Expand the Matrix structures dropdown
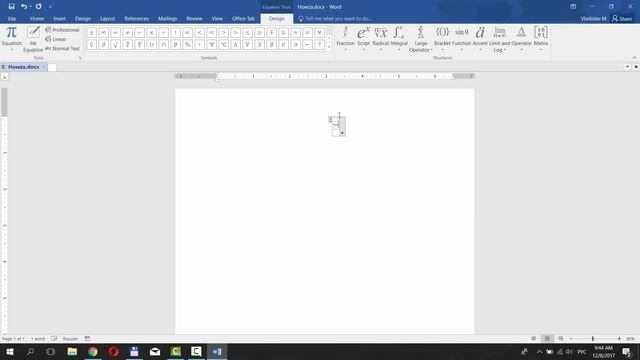The width and height of the screenshot is (640, 360). (541, 39)
